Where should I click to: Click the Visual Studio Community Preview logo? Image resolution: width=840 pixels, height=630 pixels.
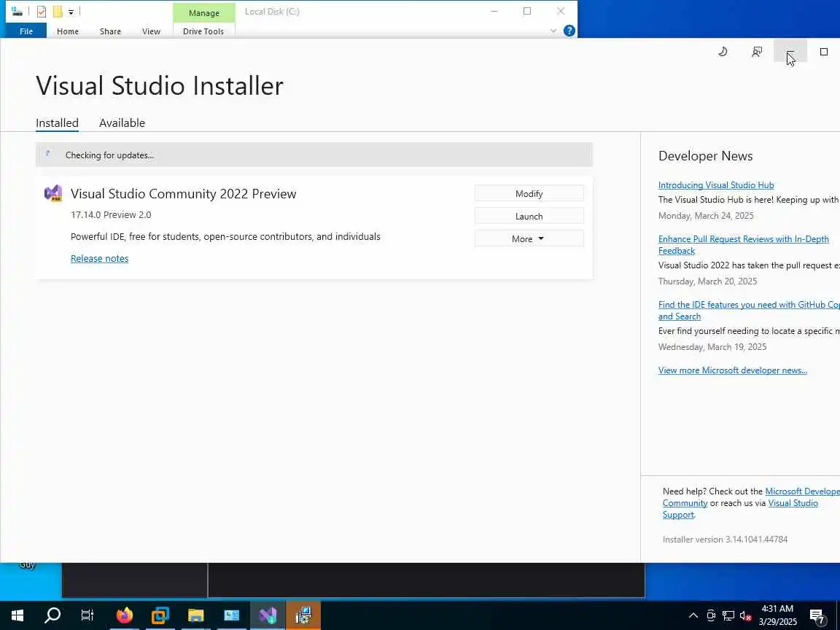click(x=53, y=193)
